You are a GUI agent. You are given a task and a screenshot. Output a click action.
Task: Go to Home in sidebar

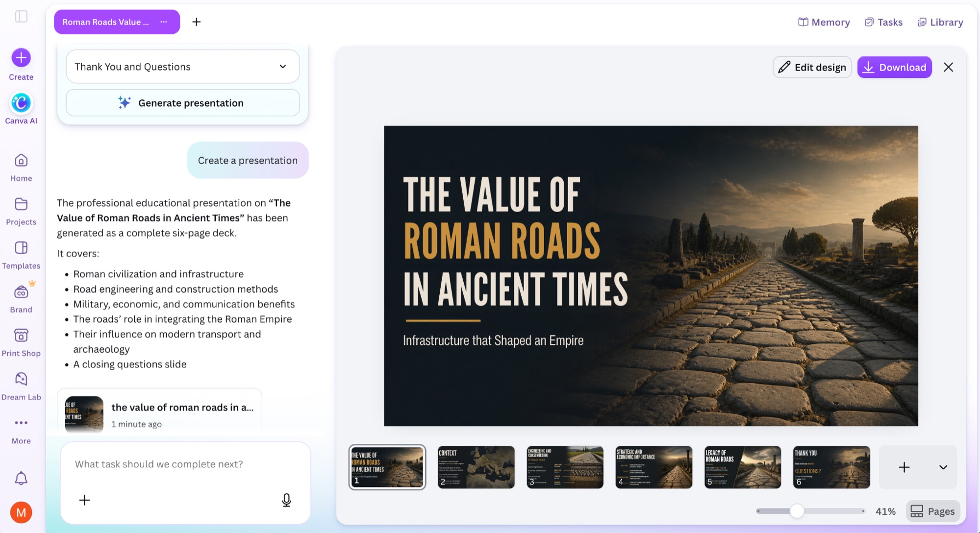coord(21,168)
